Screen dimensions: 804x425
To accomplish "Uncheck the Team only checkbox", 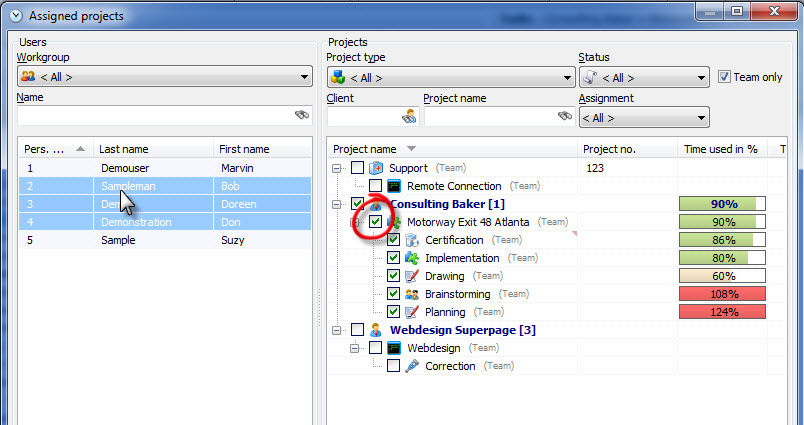I will 724,77.
